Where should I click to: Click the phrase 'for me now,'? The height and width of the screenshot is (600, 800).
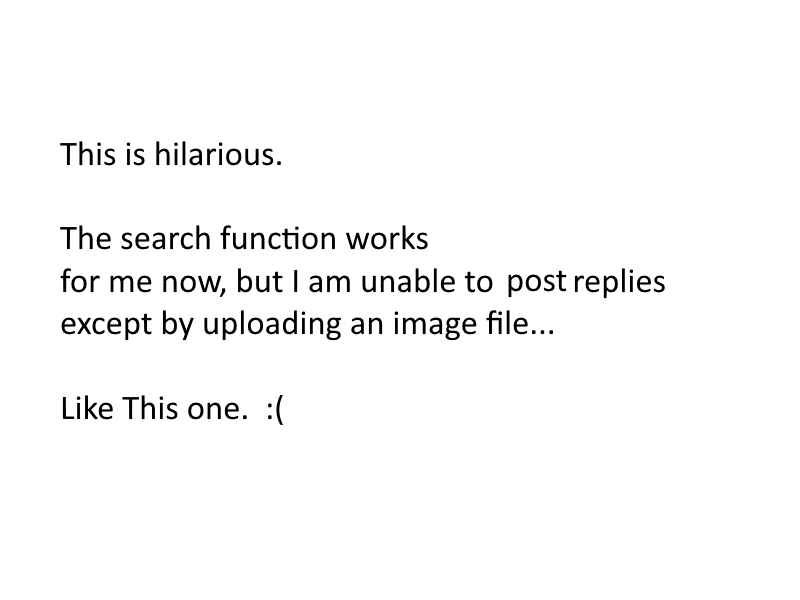[143, 282]
